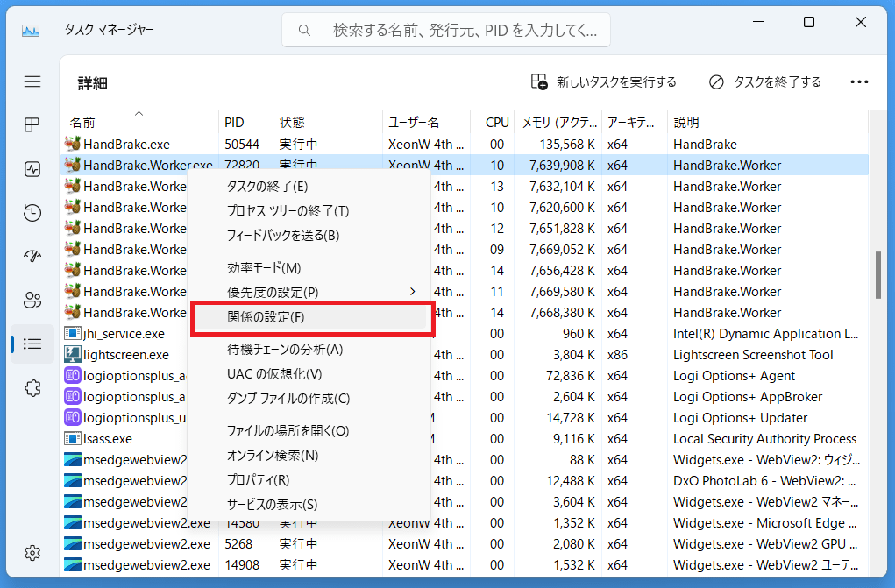Screen dimensions: 895x588
Task: Select the jhi_service.exe process name
Action: point(124,334)
